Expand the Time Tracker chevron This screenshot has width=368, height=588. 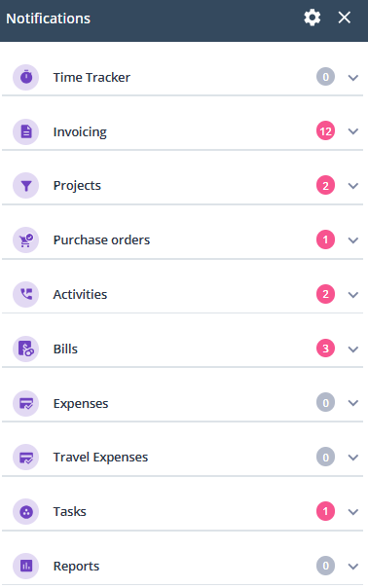(x=353, y=78)
